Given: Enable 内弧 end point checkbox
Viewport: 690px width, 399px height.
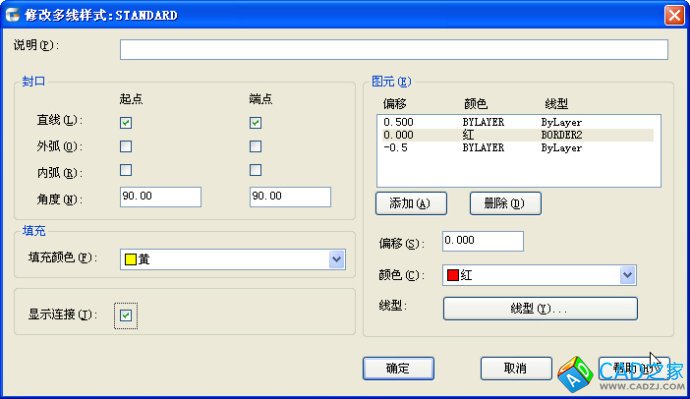Looking at the screenshot, I should (255, 170).
